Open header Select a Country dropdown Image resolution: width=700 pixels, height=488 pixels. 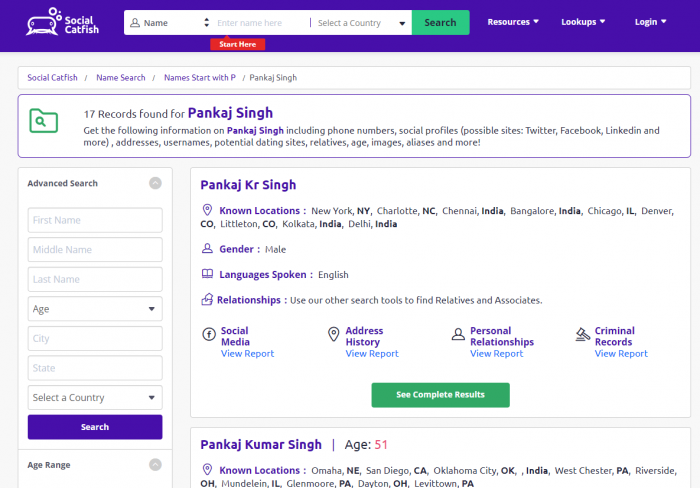click(362, 23)
